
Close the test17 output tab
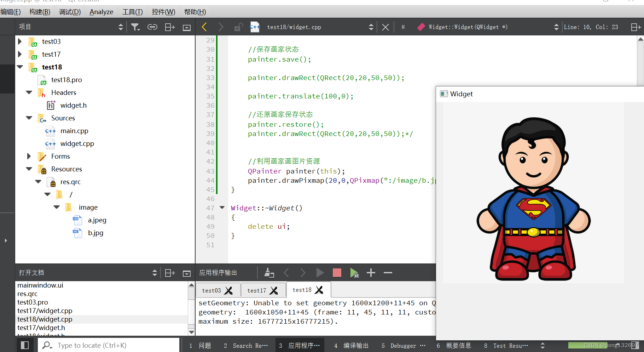pyautogui.click(x=274, y=290)
